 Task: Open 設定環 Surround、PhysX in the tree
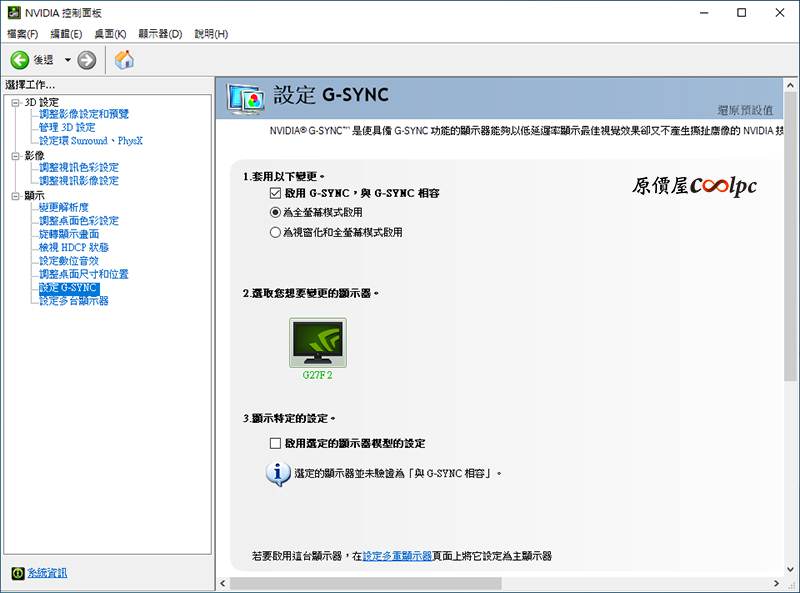tap(91, 140)
